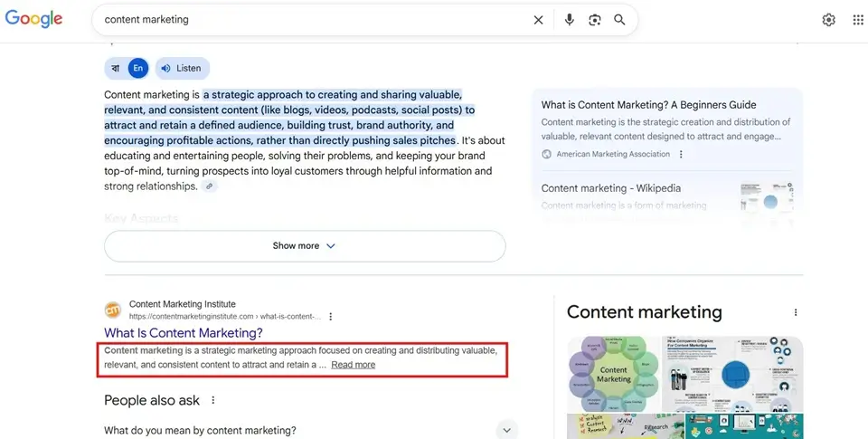Screen dimensions: 868x439
Task: Select the 'Content marketing' knowledge panel heading
Action: pos(645,312)
